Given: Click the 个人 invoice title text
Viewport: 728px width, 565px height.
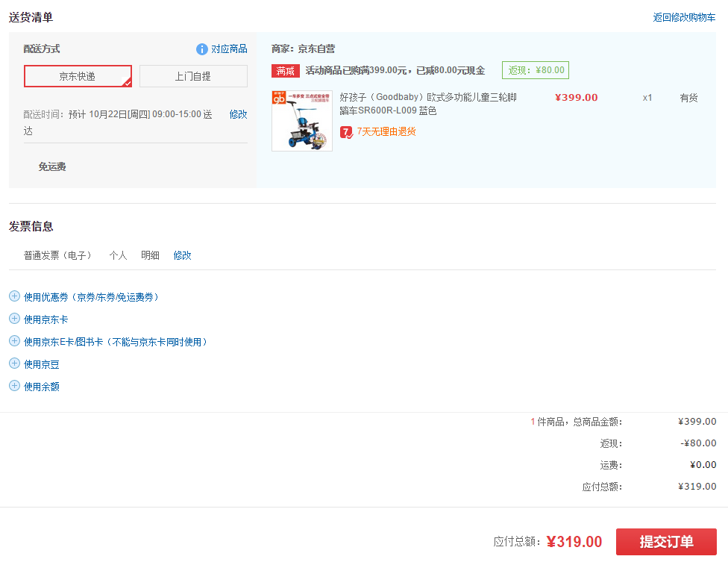Looking at the screenshot, I should click(118, 255).
